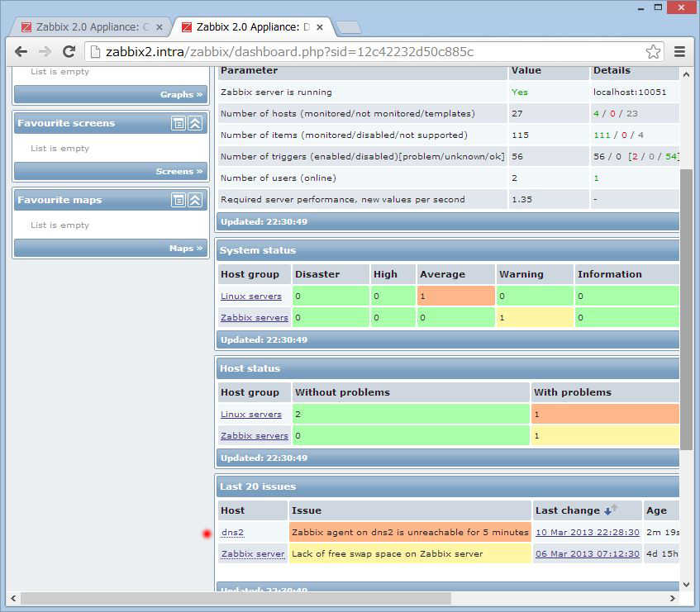The image size is (700, 612).
Task: Open the Favourite maps menu icon
Action: click(x=179, y=200)
